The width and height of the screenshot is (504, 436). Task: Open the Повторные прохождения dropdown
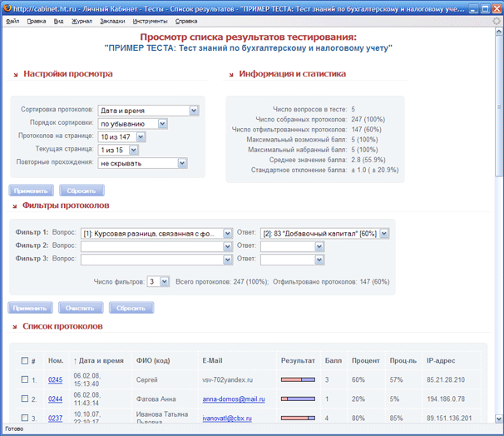pos(142,163)
